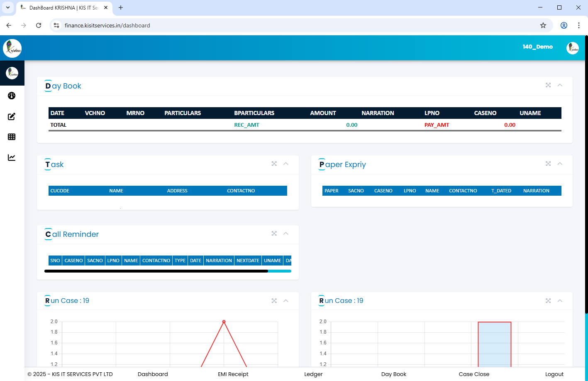Open the line chart sidebar icon

click(x=12, y=157)
